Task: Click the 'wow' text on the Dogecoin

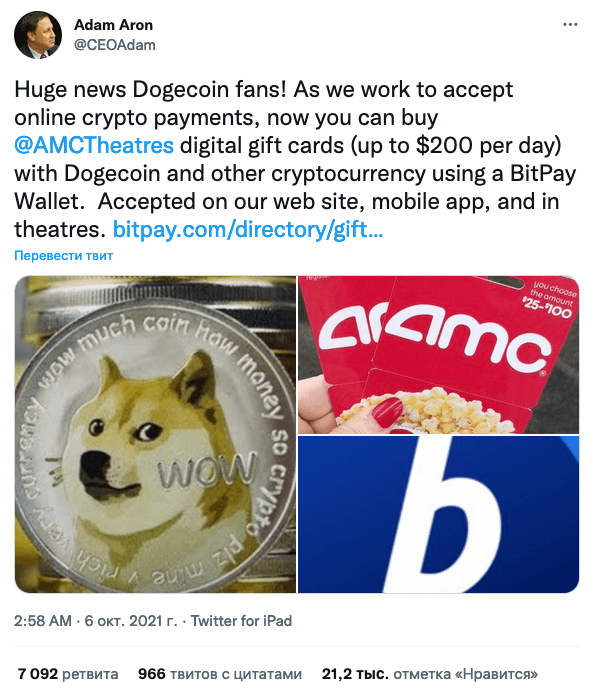Action: point(208,469)
